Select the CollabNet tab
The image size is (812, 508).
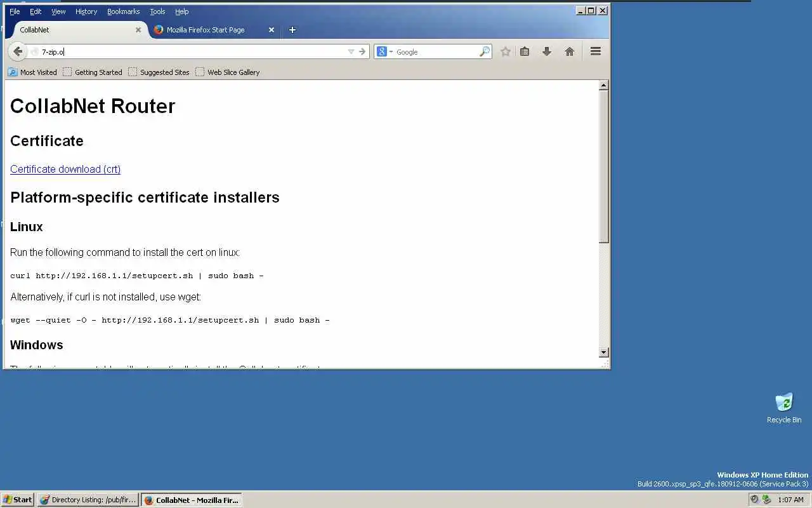coord(76,30)
